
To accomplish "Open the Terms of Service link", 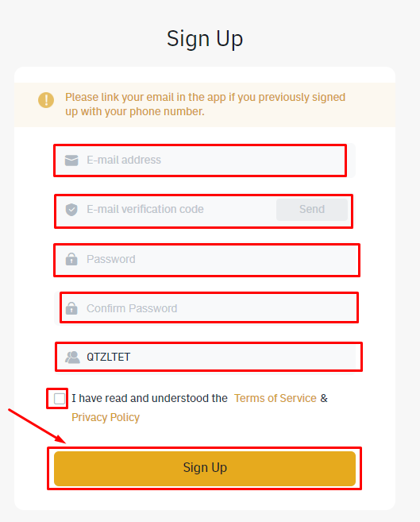I will (275, 398).
